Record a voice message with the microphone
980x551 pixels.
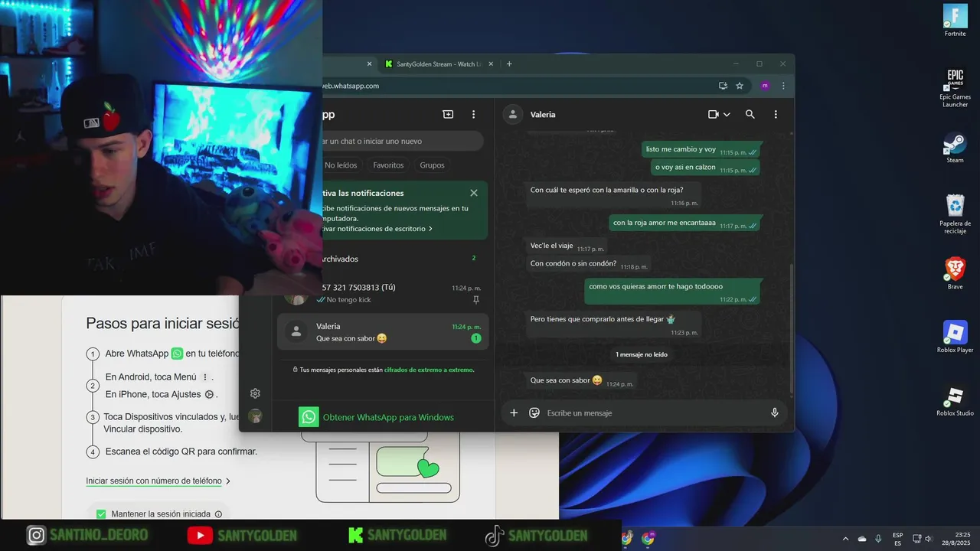coord(774,412)
